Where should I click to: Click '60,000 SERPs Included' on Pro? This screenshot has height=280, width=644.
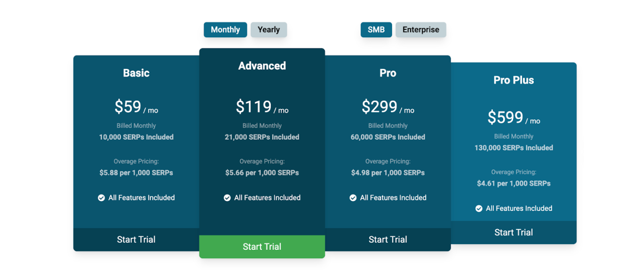[388, 137]
